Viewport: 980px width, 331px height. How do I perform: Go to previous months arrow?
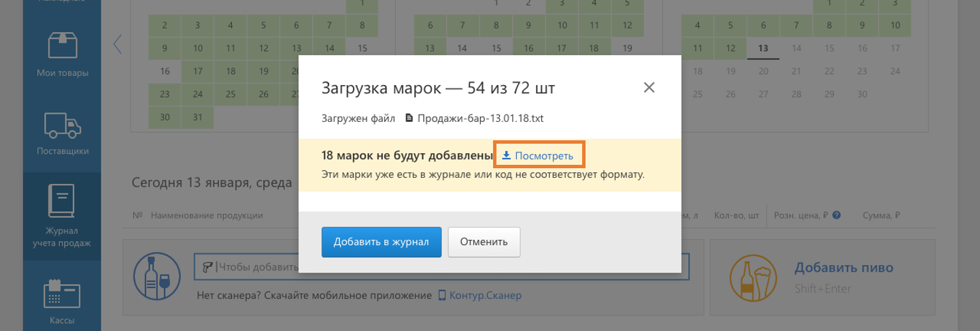click(x=117, y=44)
